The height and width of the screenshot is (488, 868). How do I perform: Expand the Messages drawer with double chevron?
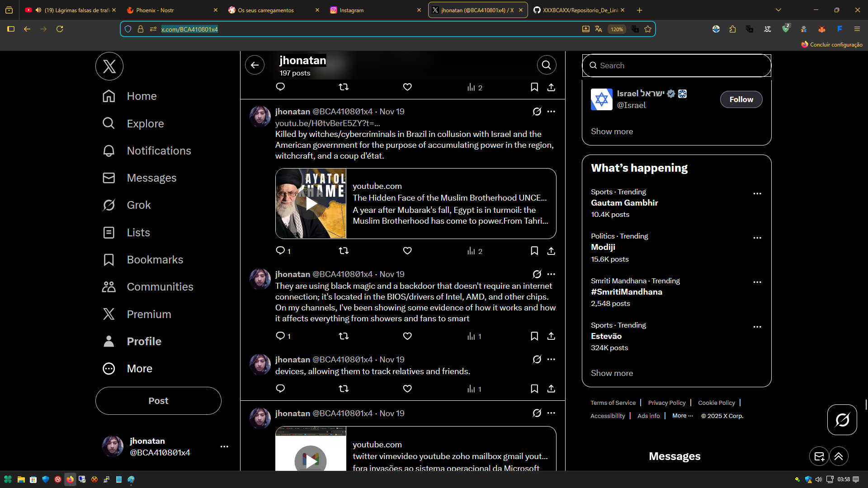pyautogui.click(x=839, y=456)
